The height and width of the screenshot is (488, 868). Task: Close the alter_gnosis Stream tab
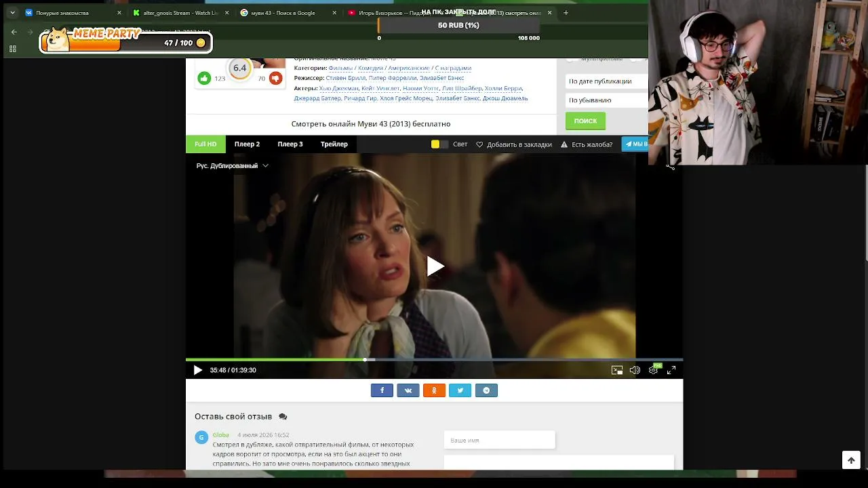226,13
